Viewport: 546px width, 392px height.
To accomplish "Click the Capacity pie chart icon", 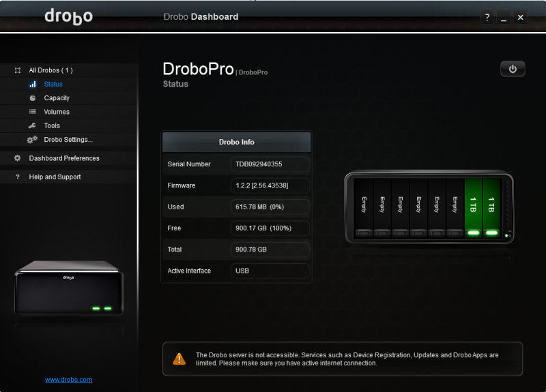I will click(x=32, y=98).
